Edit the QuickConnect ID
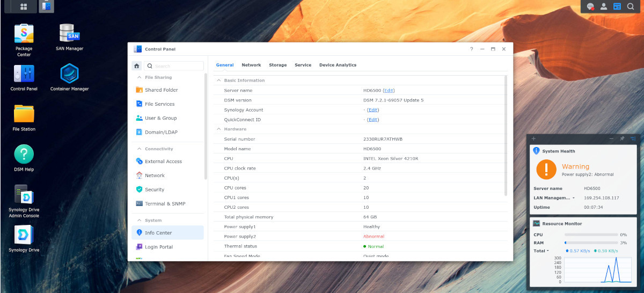The width and height of the screenshot is (644, 293). tap(373, 120)
